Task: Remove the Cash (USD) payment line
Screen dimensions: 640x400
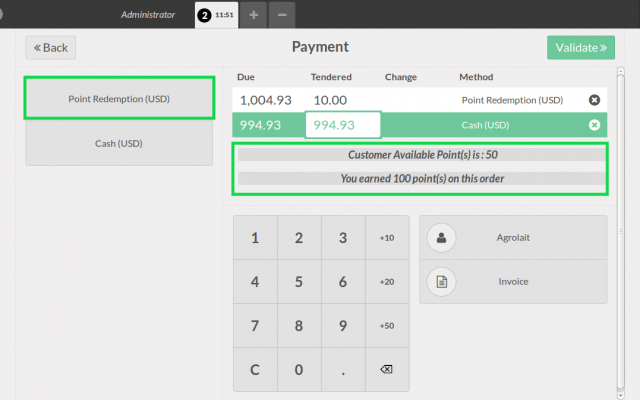Action: (x=594, y=125)
